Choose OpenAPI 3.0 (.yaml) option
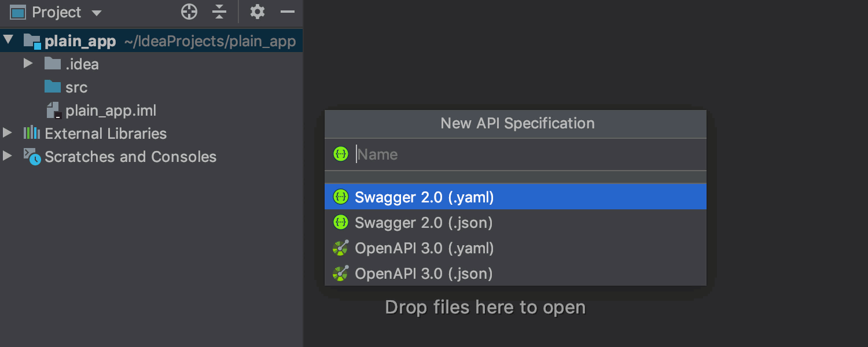This screenshot has height=347, width=868. [x=516, y=248]
